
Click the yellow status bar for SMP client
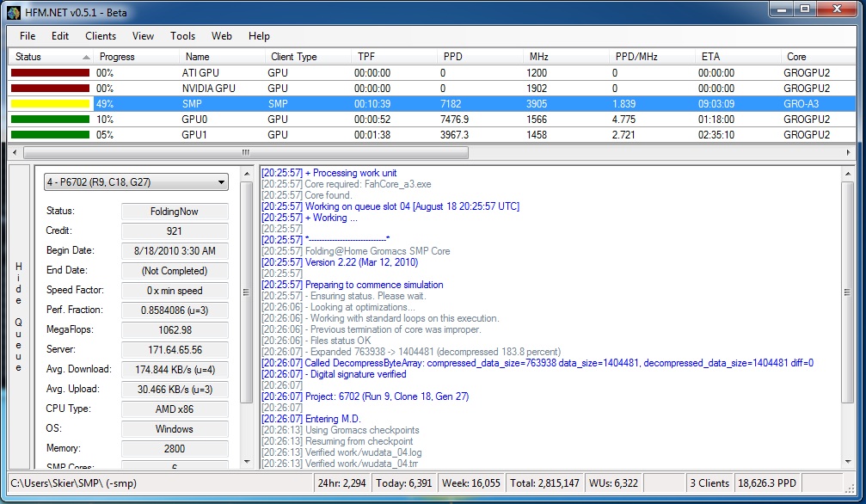pos(50,104)
